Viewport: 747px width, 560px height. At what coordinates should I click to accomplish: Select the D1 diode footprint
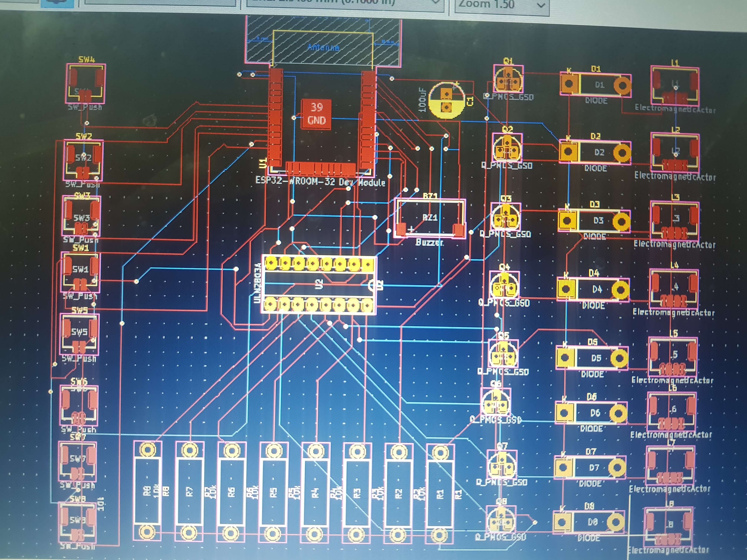(595, 85)
